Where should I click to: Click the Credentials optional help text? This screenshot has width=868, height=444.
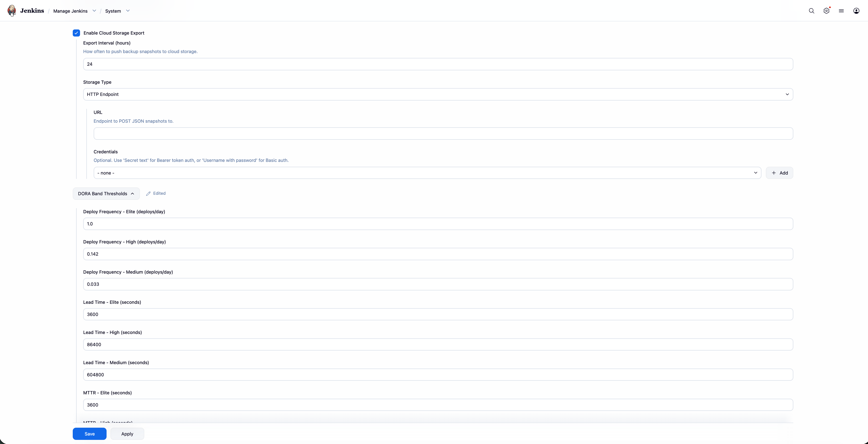click(191, 160)
